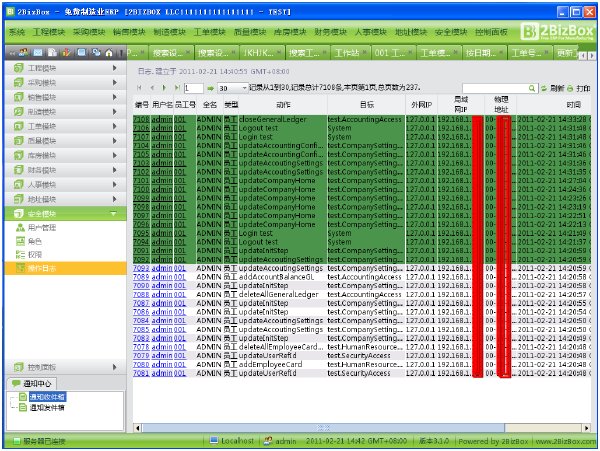This screenshot has width=600, height=451.
Task: Click the document copy icon in toolbar
Action: (x=52, y=52)
